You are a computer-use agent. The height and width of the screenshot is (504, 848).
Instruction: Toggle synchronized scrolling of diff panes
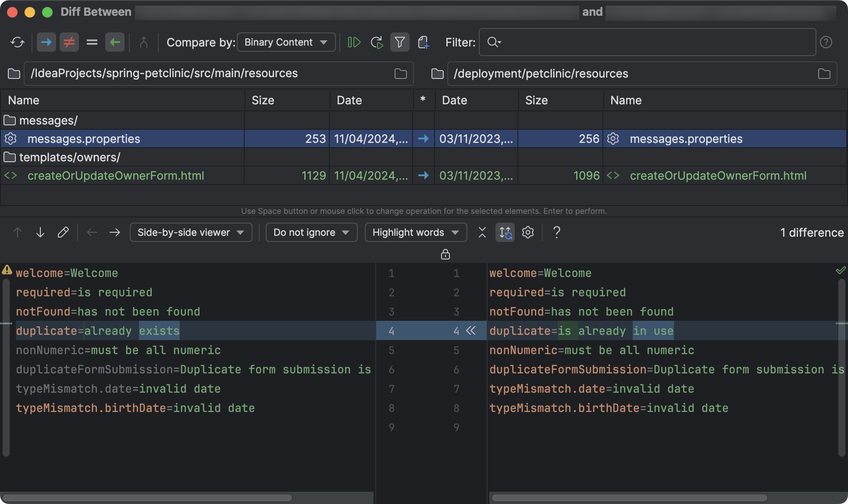[505, 232]
